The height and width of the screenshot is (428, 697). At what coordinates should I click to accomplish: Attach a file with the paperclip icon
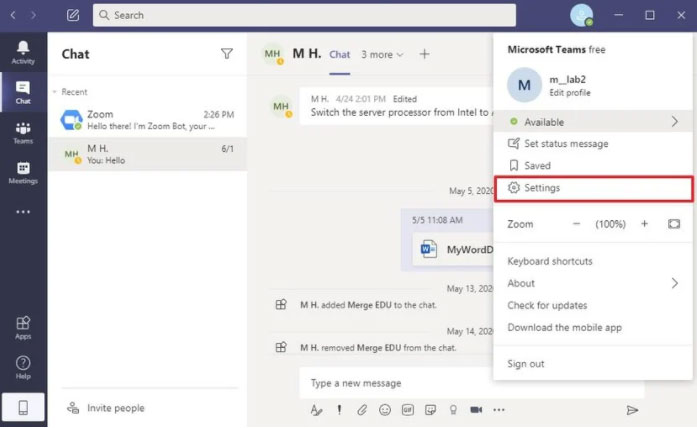pos(362,410)
